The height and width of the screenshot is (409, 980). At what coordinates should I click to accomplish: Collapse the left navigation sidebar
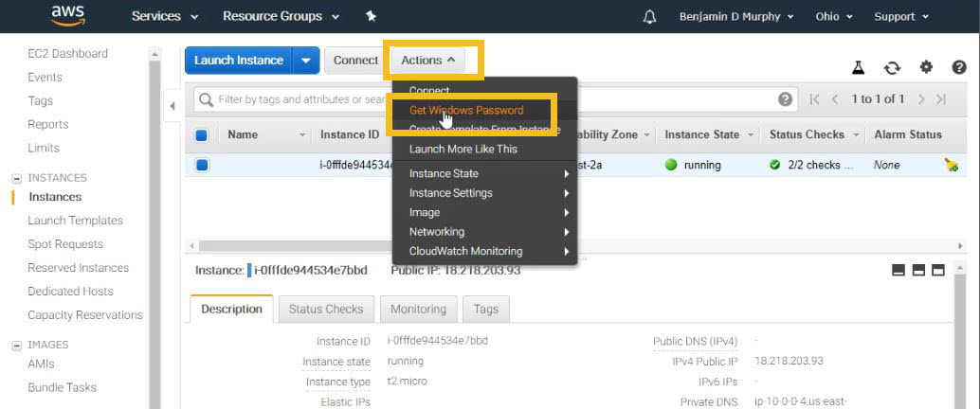pyautogui.click(x=172, y=105)
